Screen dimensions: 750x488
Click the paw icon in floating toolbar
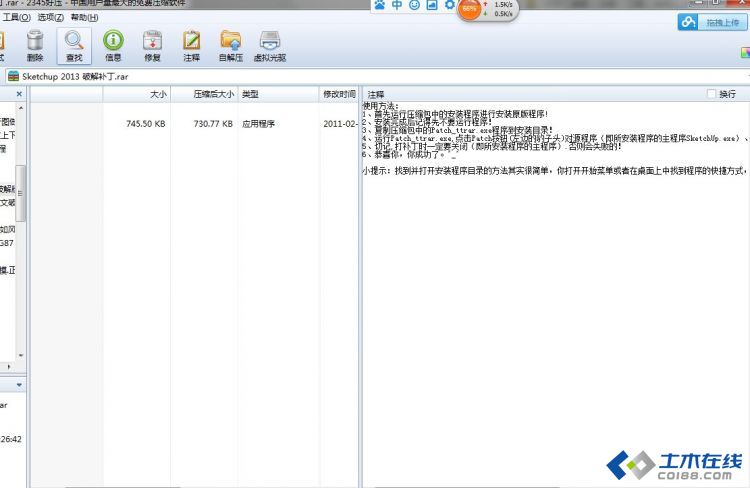[x=379, y=5]
